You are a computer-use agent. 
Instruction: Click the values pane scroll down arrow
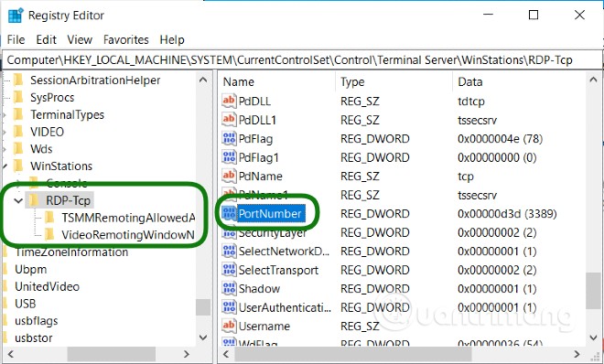[x=593, y=337]
